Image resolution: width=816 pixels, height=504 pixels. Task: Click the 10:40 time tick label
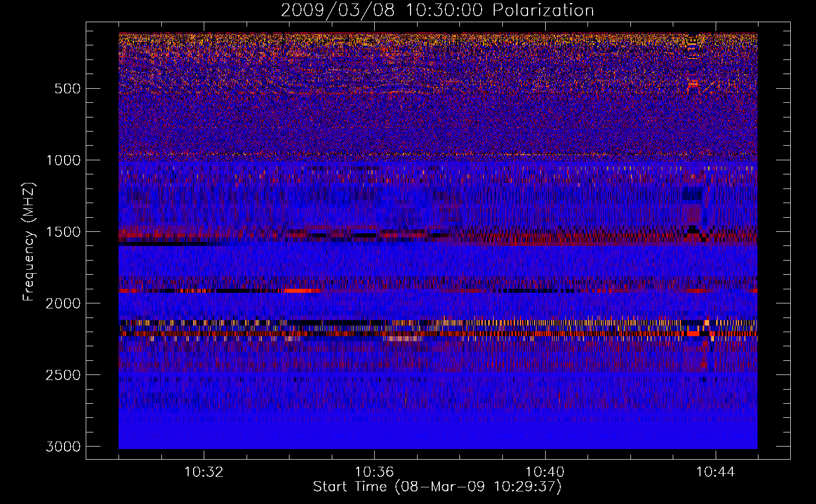545,472
